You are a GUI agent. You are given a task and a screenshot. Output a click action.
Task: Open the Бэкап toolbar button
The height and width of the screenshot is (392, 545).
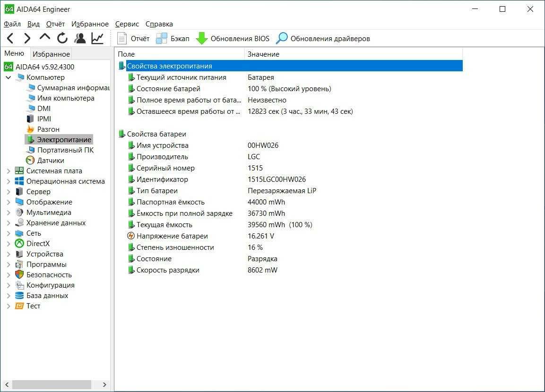click(x=173, y=39)
